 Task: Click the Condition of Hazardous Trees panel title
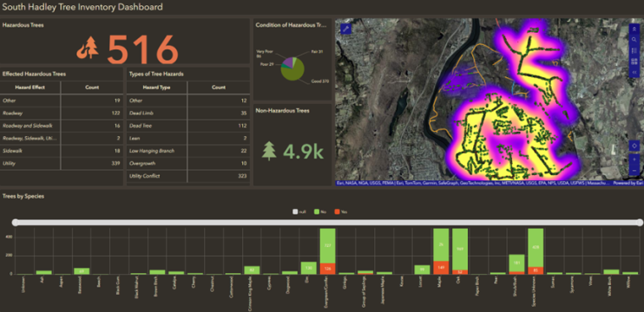point(291,24)
